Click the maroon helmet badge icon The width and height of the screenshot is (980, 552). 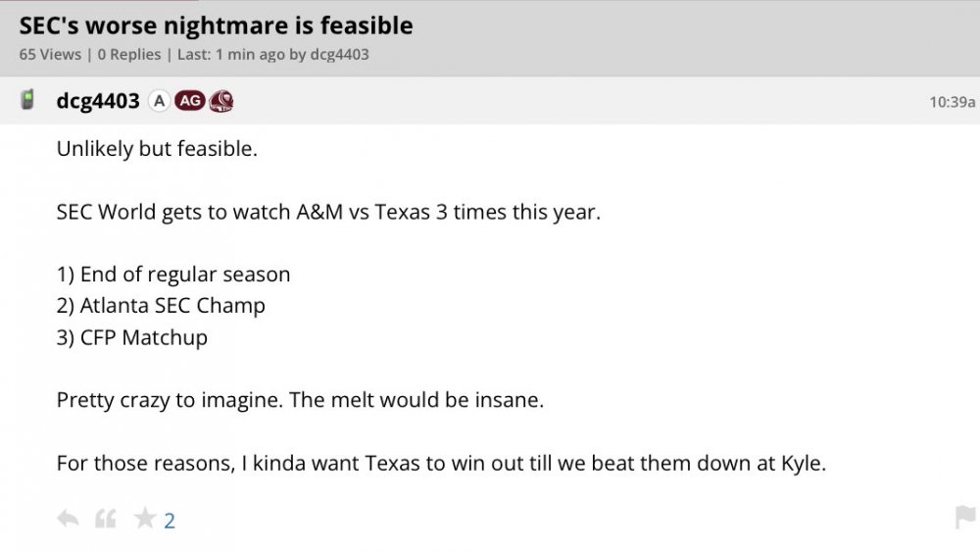point(221,100)
